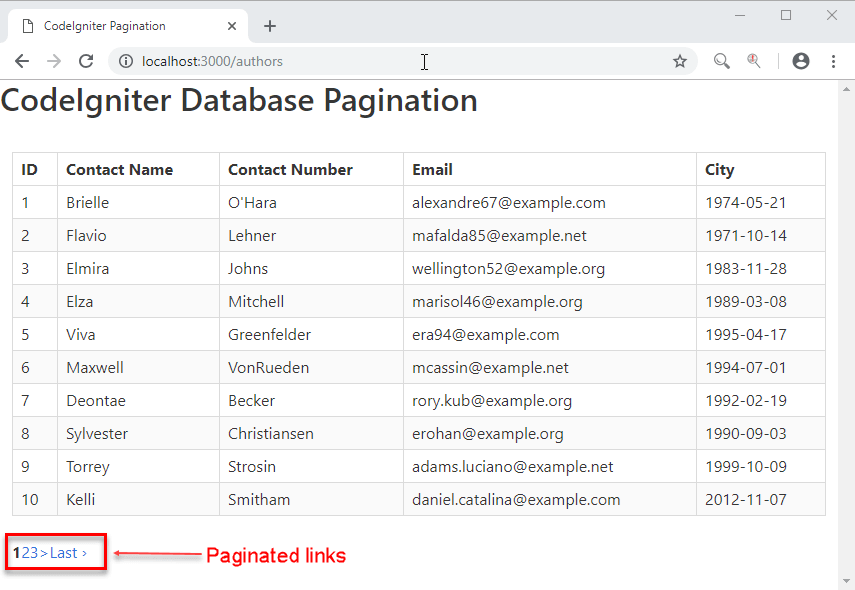Click the browser back arrow

[21, 62]
